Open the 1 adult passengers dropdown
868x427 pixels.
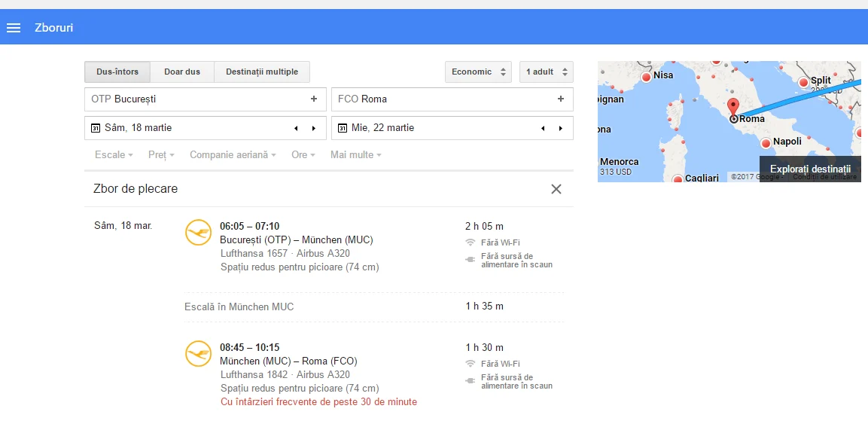click(x=547, y=72)
